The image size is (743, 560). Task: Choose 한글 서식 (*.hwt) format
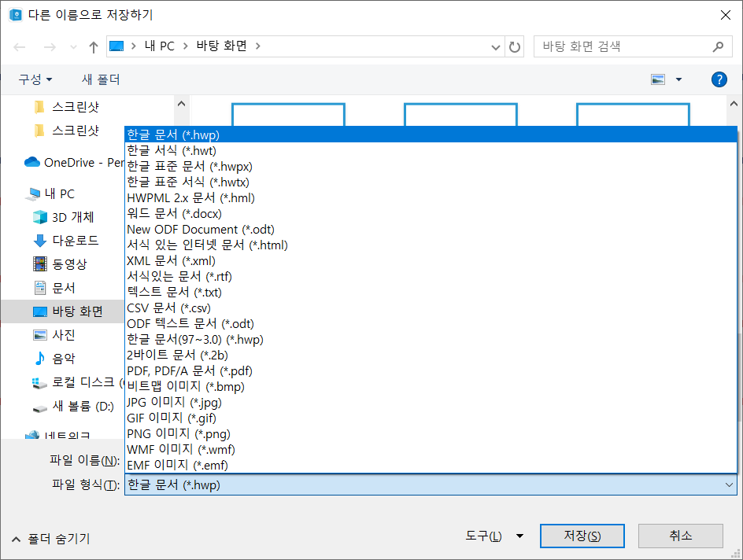click(x=431, y=150)
